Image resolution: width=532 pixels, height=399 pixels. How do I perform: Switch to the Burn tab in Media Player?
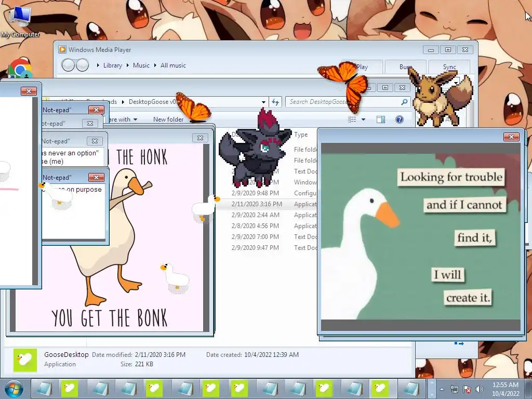(x=406, y=67)
